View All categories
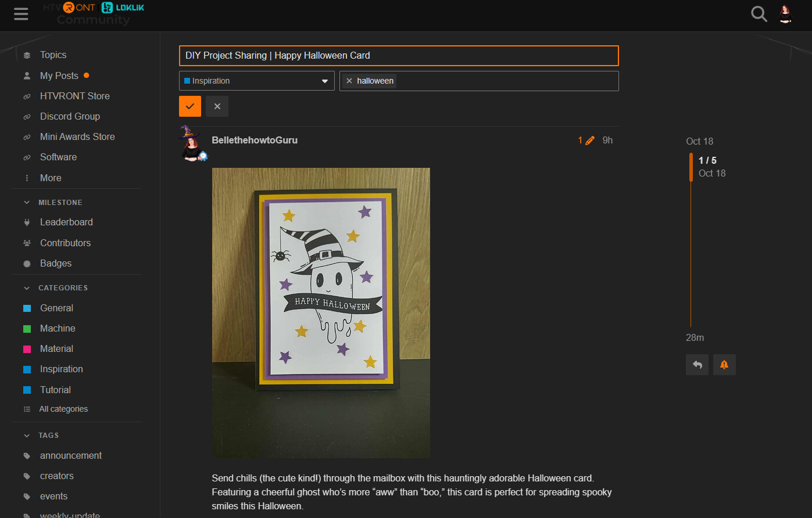812x518 pixels. (x=63, y=409)
